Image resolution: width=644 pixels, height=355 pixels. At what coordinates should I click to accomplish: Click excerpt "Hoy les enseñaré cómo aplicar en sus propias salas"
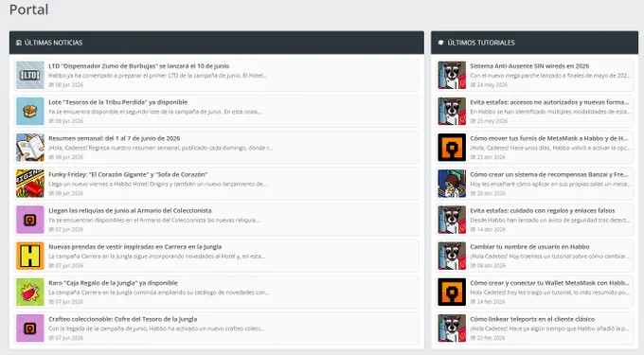550,184
